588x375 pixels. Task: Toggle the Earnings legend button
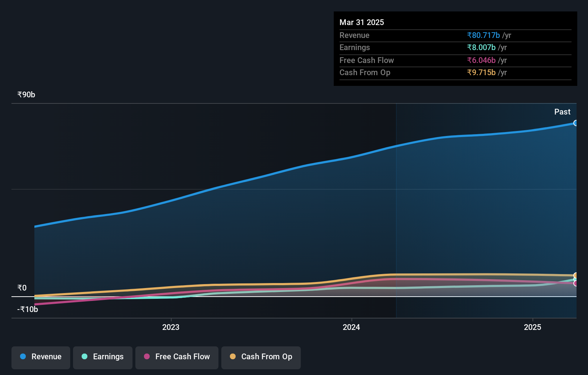(x=103, y=357)
